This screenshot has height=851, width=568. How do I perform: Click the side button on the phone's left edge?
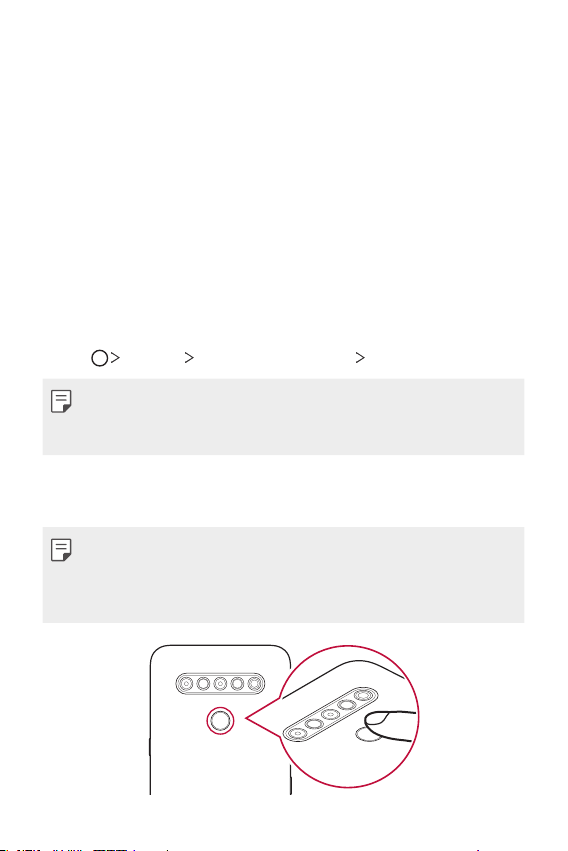(x=150, y=747)
